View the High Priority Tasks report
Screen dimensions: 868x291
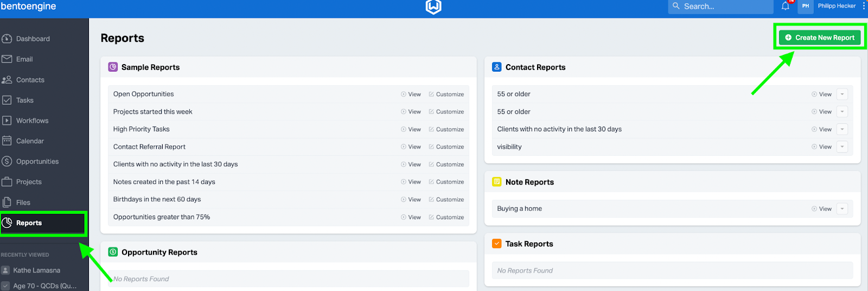tap(411, 129)
